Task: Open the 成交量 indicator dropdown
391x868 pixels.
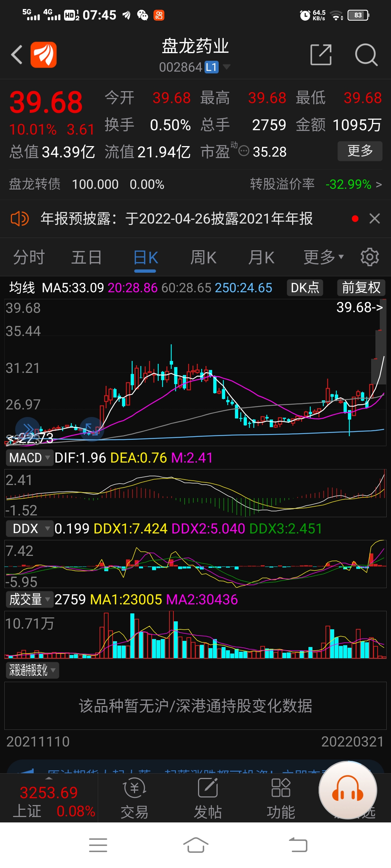Action: (x=29, y=599)
